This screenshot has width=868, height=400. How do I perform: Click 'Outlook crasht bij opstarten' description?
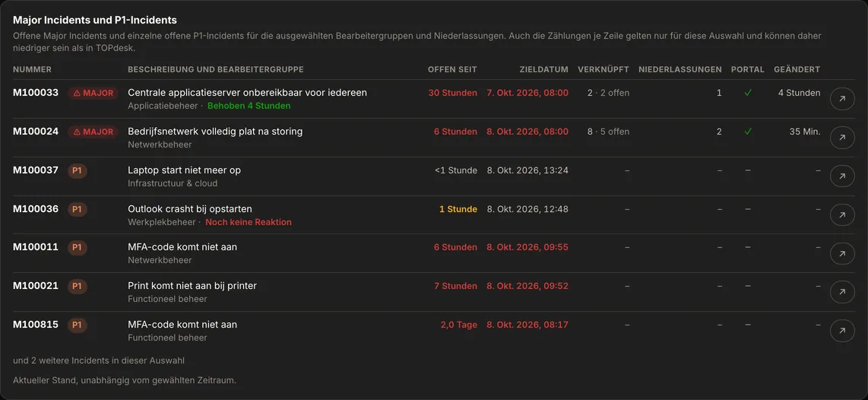point(190,209)
